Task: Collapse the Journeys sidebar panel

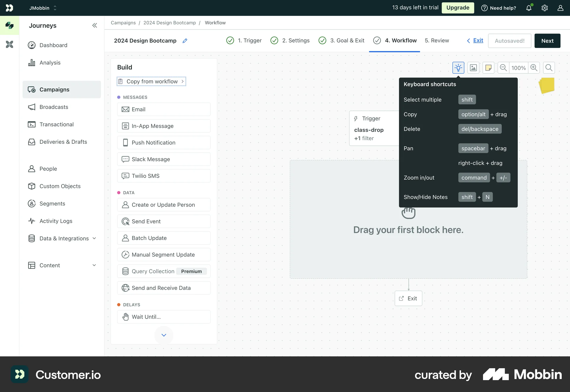Action: click(94, 26)
